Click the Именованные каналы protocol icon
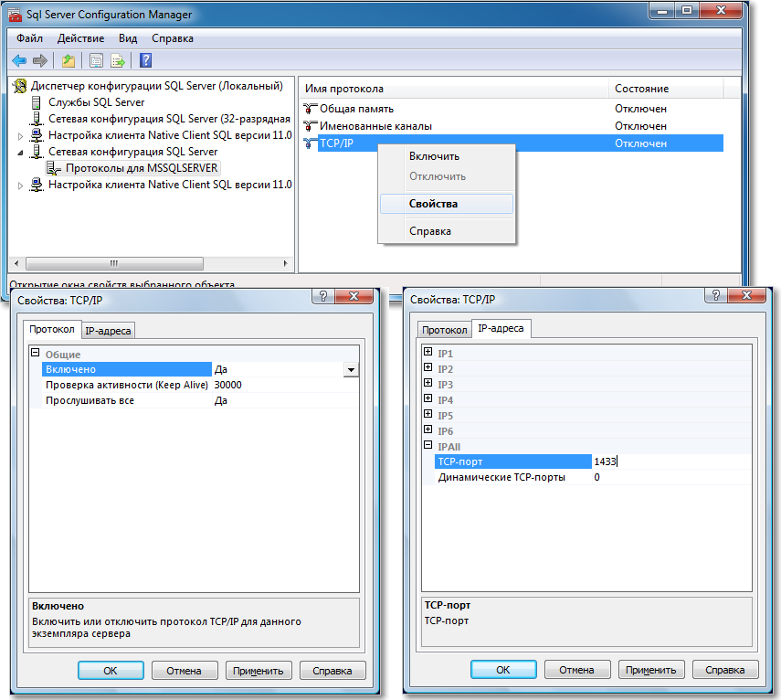The image size is (781, 700). pos(310,126)
